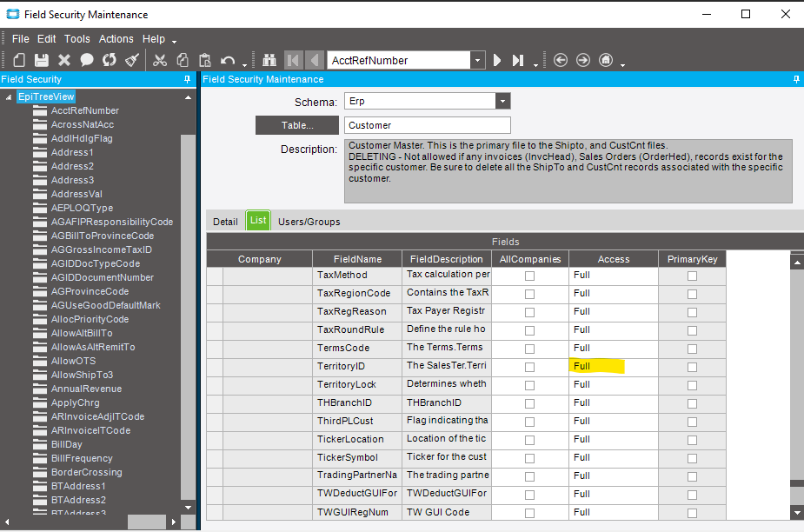This screenshot has width=804, height=532.
Task: Save changes with the floppy disk icon
Action: pyautogui.click(x=42, y=60)
